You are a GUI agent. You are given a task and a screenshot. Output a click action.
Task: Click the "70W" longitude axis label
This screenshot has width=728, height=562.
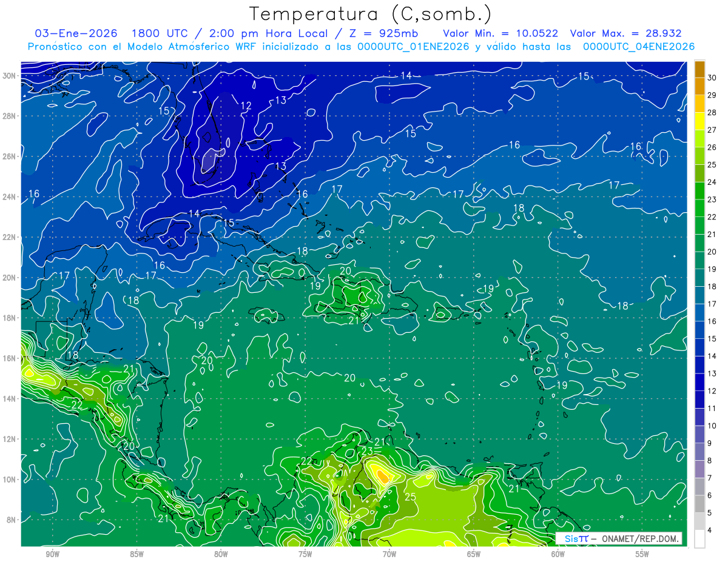pos(389,555)
